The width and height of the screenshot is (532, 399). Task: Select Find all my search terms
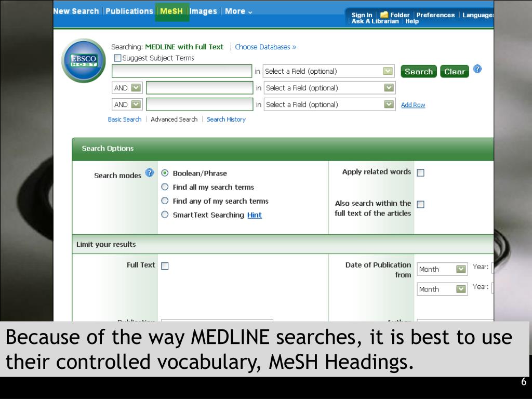[x=165, y=187]
